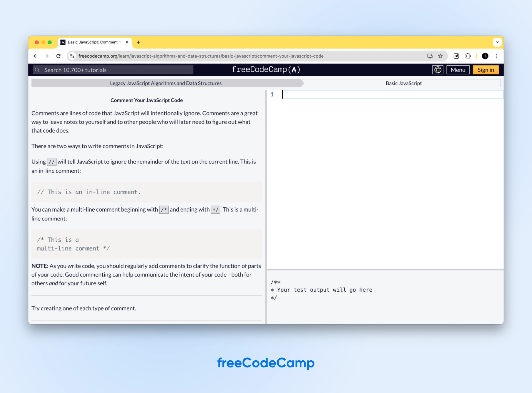Open a new browser tab with plus icon

tap(138, 42)
